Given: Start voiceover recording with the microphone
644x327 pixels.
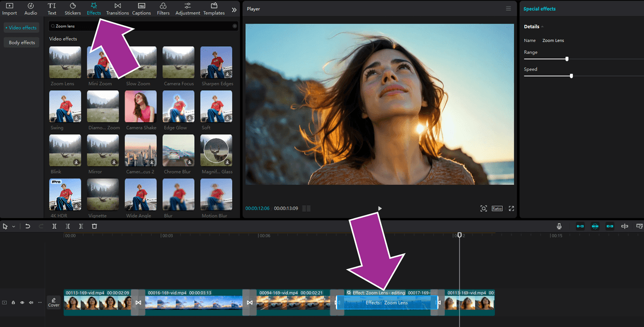Looking at the screenshot, I should (559, 226).
